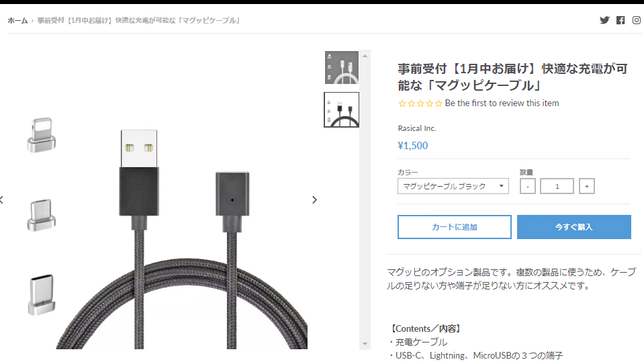
Task: Click Be the first to review link
Action: pos(502,103)
